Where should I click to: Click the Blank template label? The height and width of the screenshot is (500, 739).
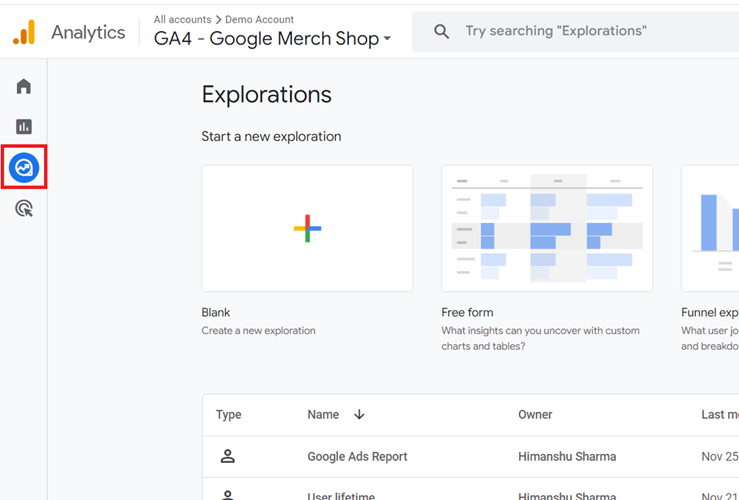pos(216,312)
